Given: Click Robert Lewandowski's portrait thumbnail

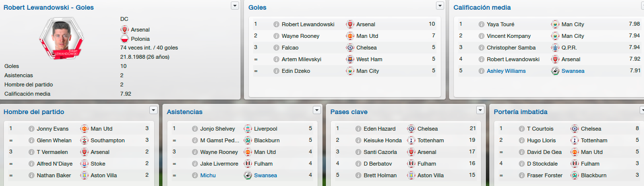Looking at the screenshot, I should coord(65,39).
